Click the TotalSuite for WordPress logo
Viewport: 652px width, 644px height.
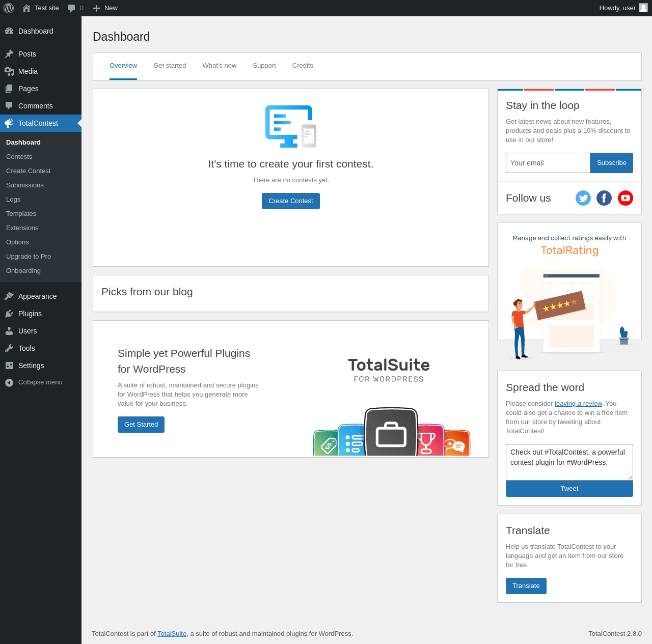point(389,370)
